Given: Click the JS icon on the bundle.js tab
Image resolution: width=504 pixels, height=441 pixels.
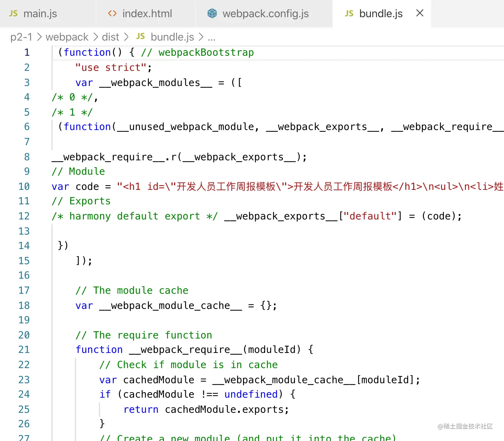Looking at the screenshot, I should [x=349, y=13].
